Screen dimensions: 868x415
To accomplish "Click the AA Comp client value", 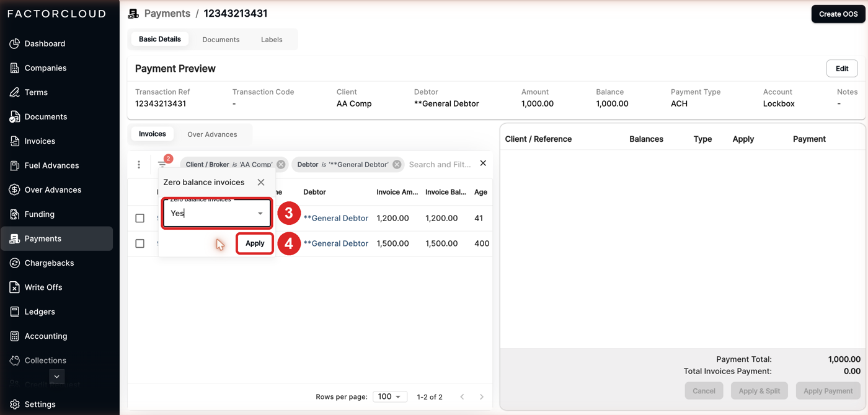I will pyautogui.click(x=354, y=104).
